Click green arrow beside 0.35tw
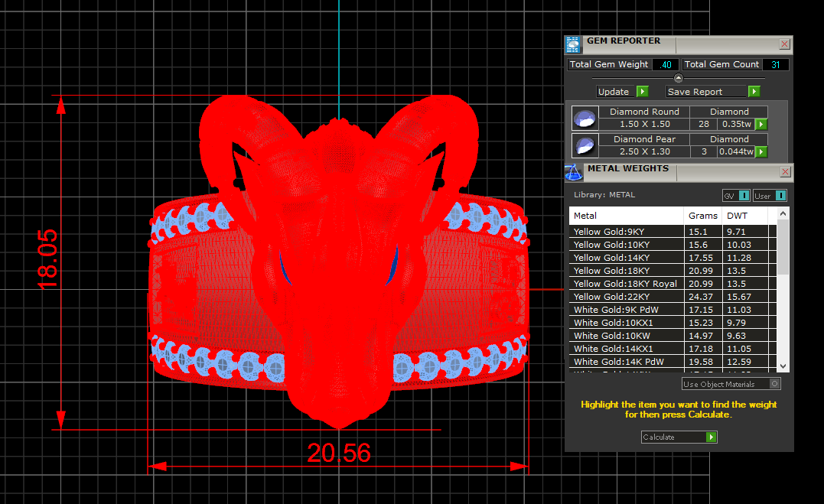The height and width of the screenshot is (504, 824). (761, 124)
